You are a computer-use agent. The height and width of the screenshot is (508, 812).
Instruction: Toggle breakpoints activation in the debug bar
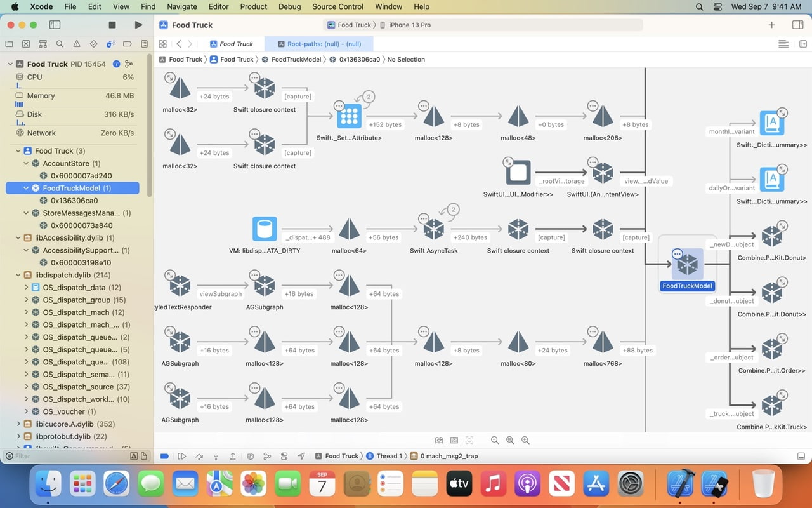click(x=164, y=456)
